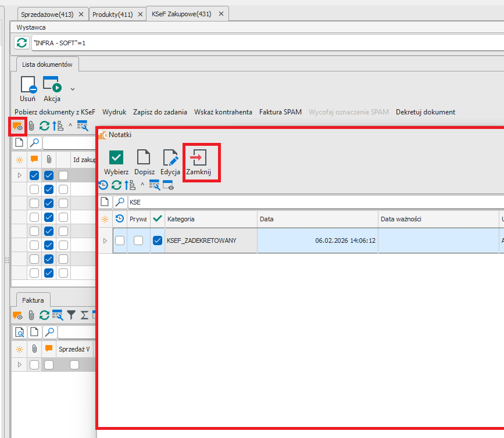Screen dimensions: 504x438
Task: Open Edycja to edit the selected note
Action: 170,157
